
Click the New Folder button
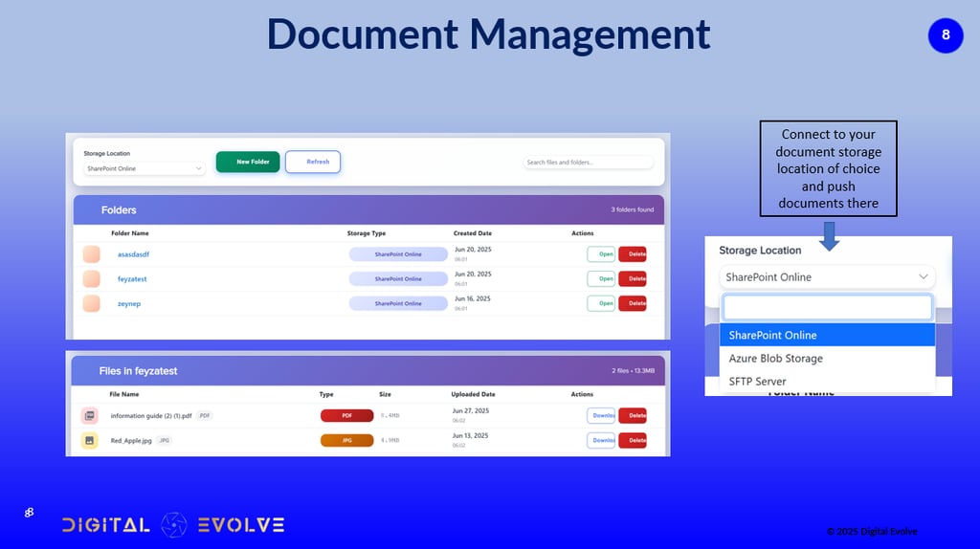(x=248, y=162)
